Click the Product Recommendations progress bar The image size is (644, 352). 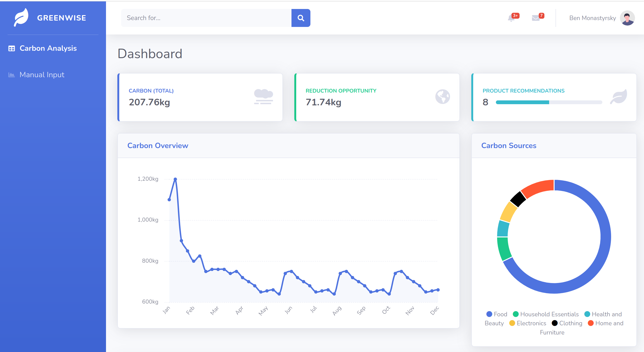[x=549, y=102]
